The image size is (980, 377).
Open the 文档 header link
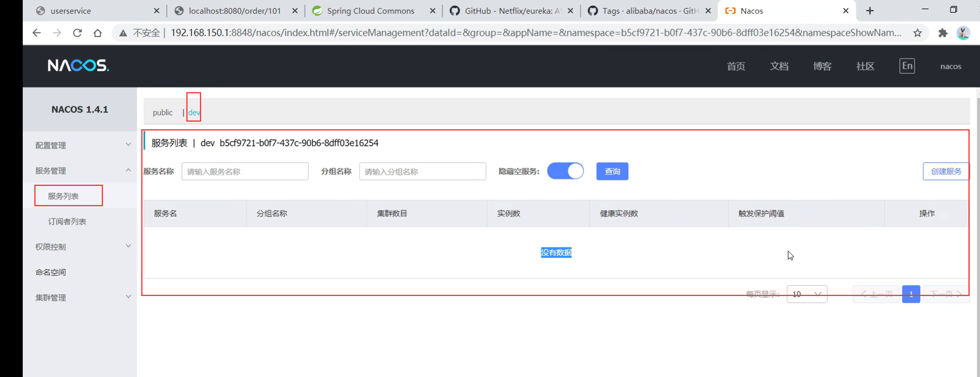tap(779, 66)
